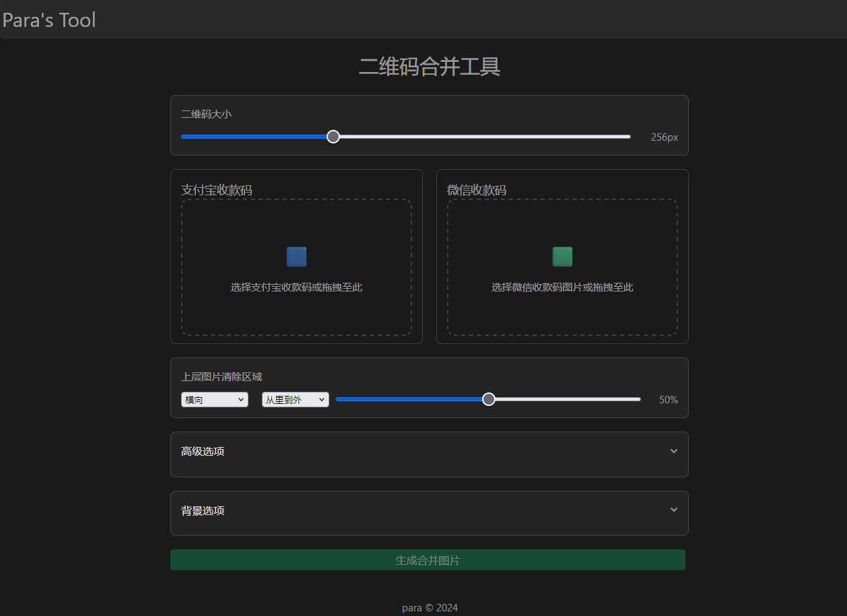Expand the 高级选项 section chevron
The width and height of the screenshot is (847, 616).
[673, 451]
